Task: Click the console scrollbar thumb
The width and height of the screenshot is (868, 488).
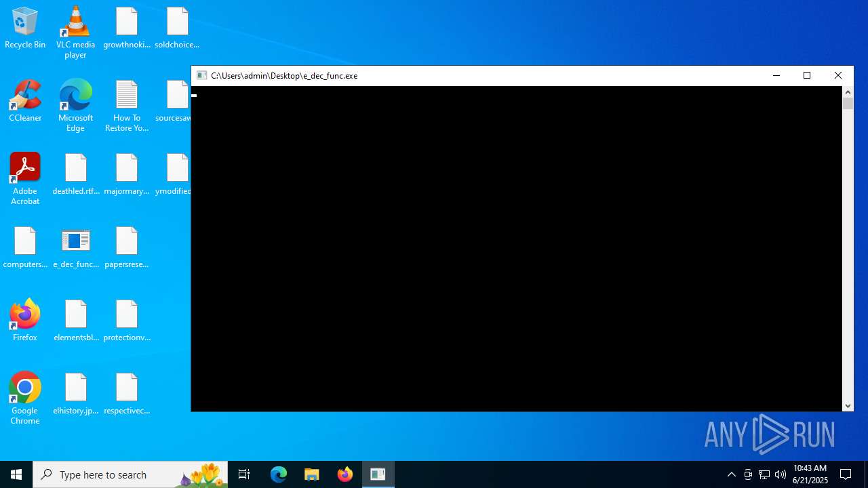Action: tap(848, 104)
